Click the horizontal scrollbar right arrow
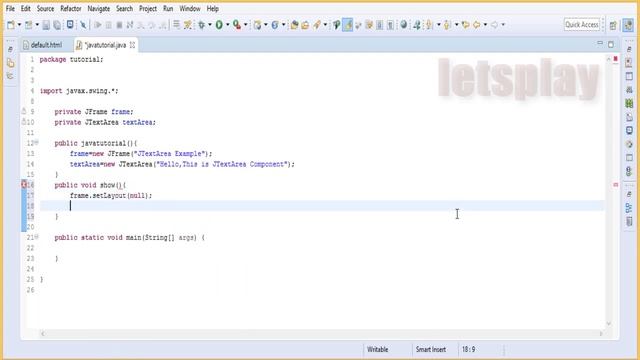Image resolution: width=640 pixels, height=360 pixels. 601,333
